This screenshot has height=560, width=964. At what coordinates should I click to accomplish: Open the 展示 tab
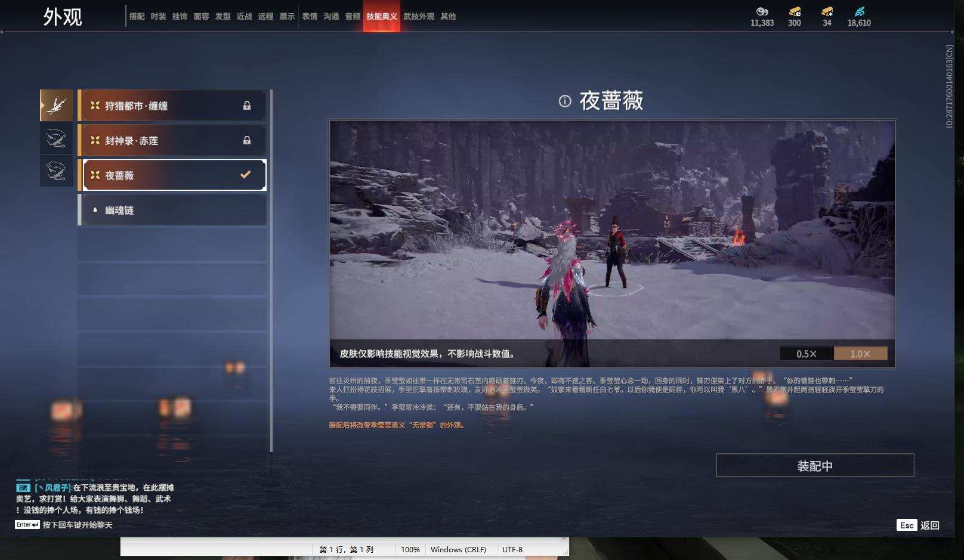(x=287, y=16)
